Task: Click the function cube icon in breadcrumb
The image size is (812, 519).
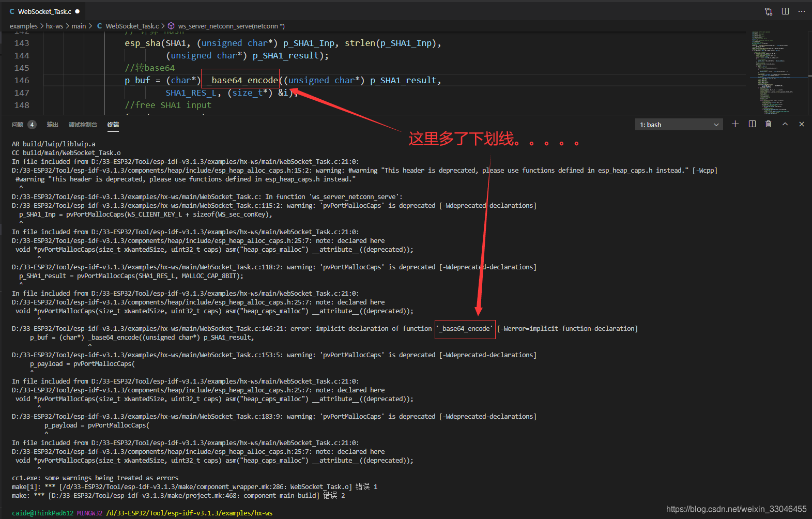Action: point(171,26)
